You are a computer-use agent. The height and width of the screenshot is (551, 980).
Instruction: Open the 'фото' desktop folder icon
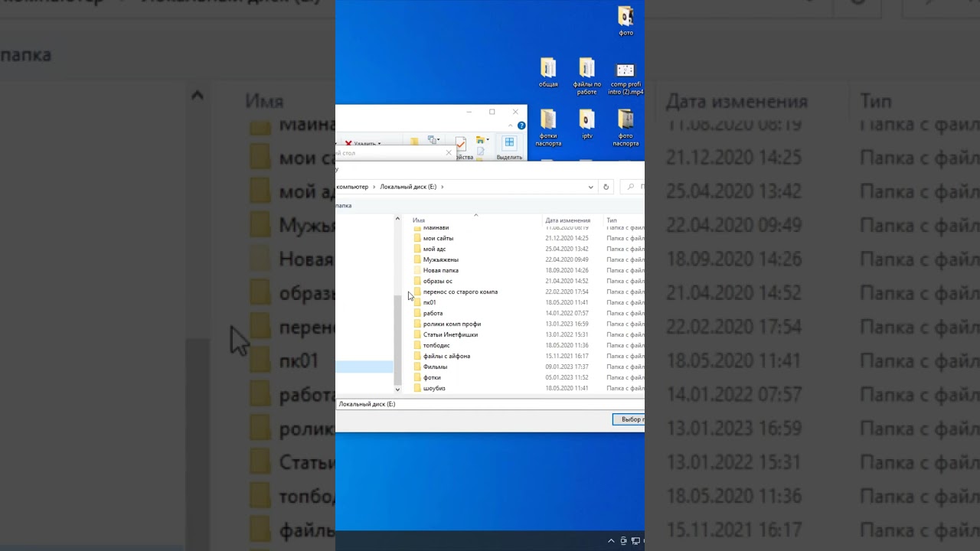(626, 17)
